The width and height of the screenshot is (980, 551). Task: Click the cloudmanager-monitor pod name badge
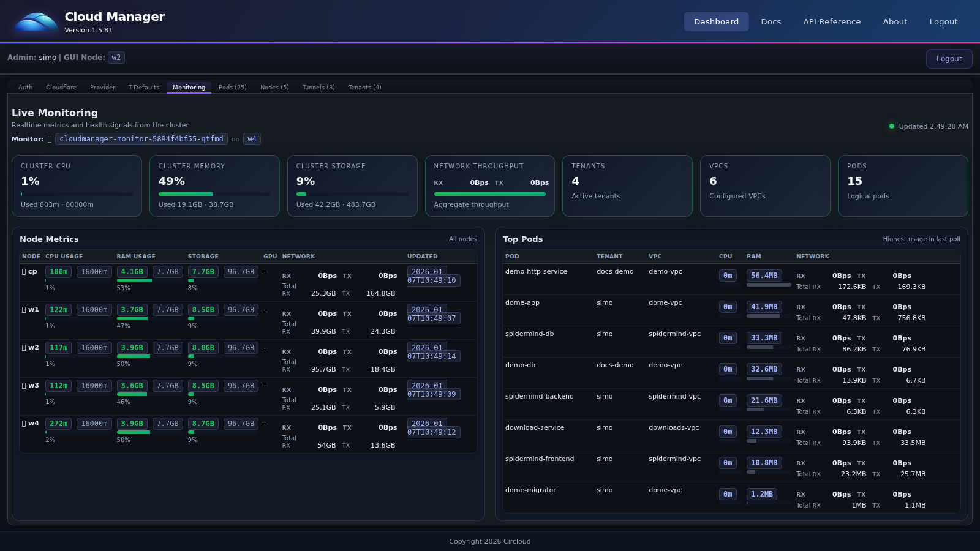point(141,139)
